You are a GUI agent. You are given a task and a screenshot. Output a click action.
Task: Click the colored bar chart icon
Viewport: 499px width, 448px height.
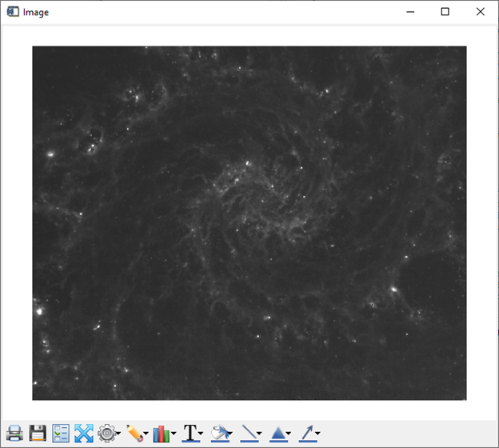coord(162,434)
